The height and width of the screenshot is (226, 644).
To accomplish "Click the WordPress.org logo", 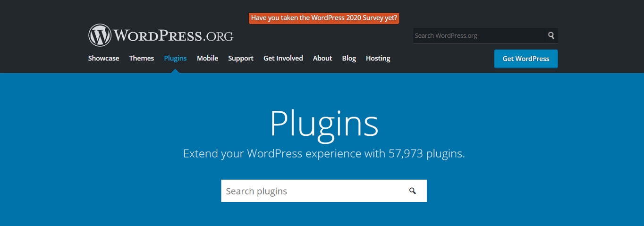I will [x=161, y=35].
